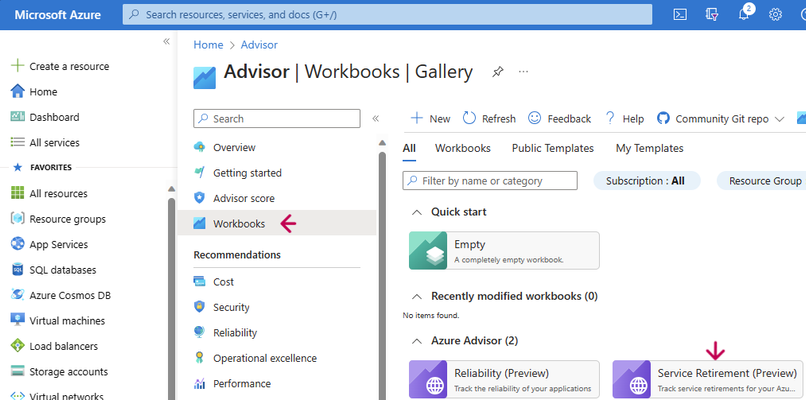Click the Recommendations heading in the Advisor menu

pyautogui.click(x=237, y=254)
